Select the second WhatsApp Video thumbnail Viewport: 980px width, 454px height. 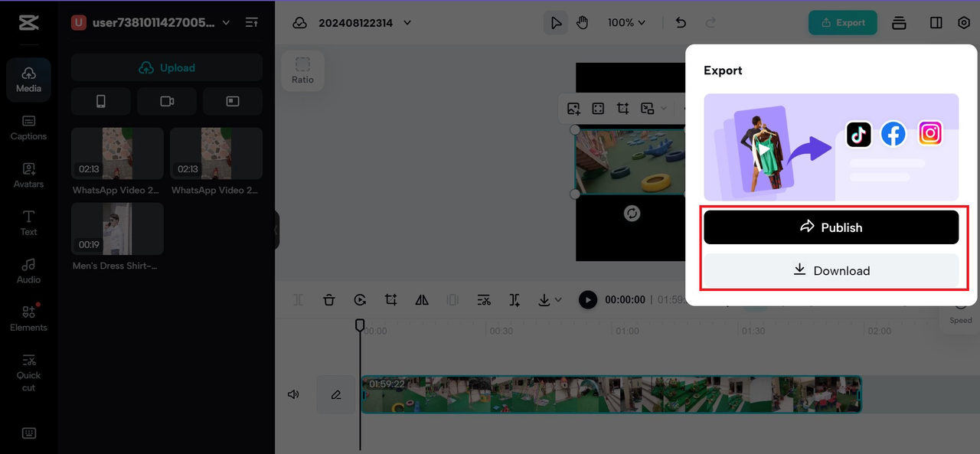point(216,153)
